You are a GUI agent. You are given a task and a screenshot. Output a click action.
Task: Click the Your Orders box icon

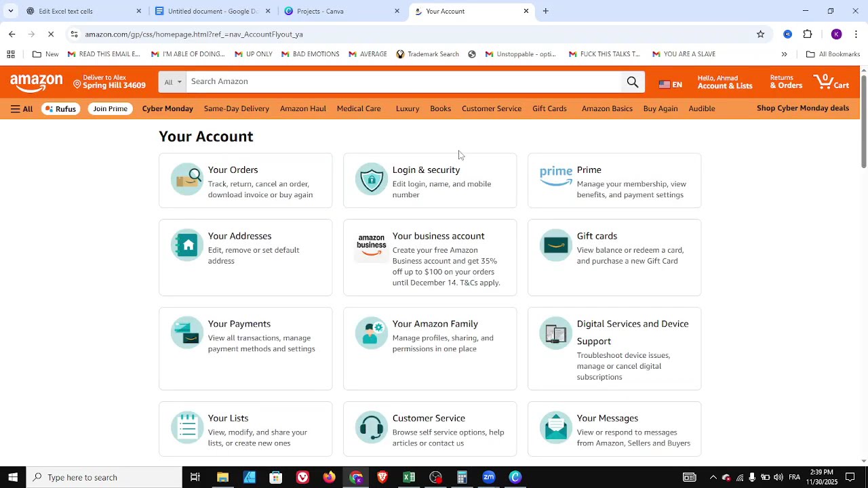pyautogui.click(x=187, y=179)
